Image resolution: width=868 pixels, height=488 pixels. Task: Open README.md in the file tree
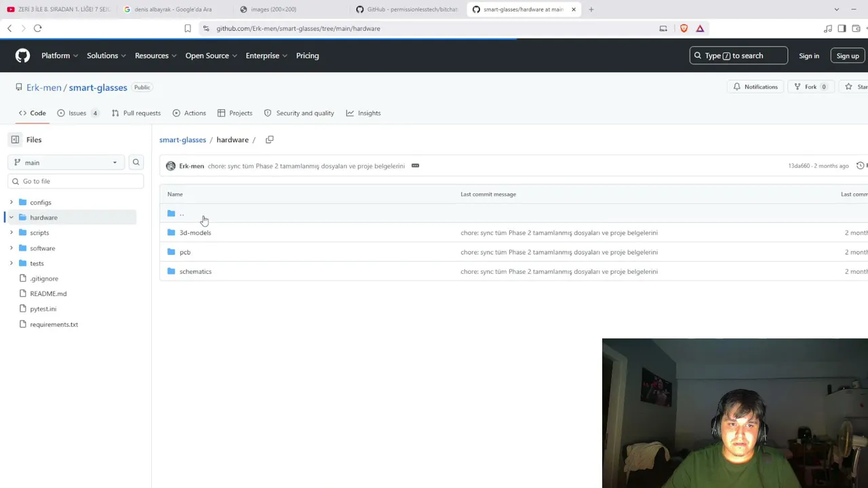coord(48,294)
